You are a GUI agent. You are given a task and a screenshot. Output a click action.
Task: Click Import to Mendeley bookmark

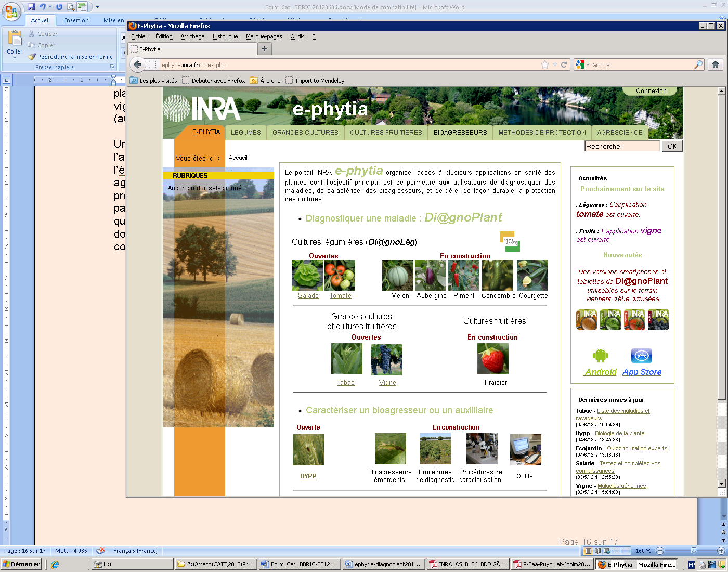tap(315, 81)
